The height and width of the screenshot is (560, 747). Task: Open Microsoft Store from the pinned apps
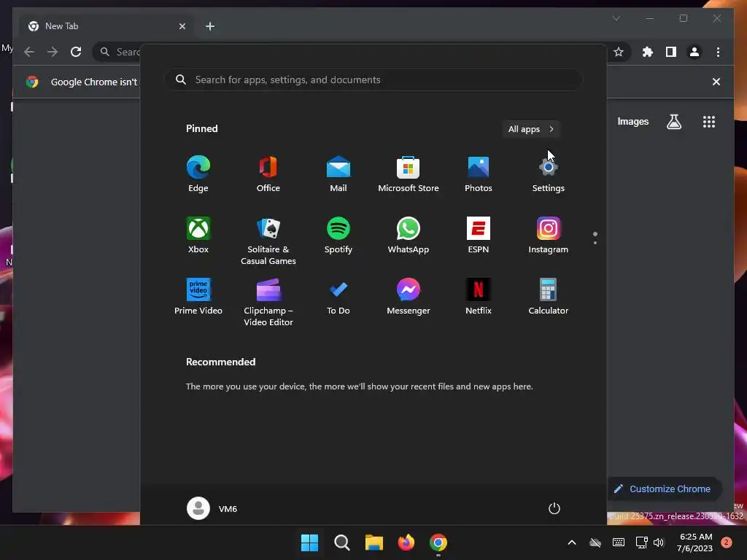click(409, 174)
